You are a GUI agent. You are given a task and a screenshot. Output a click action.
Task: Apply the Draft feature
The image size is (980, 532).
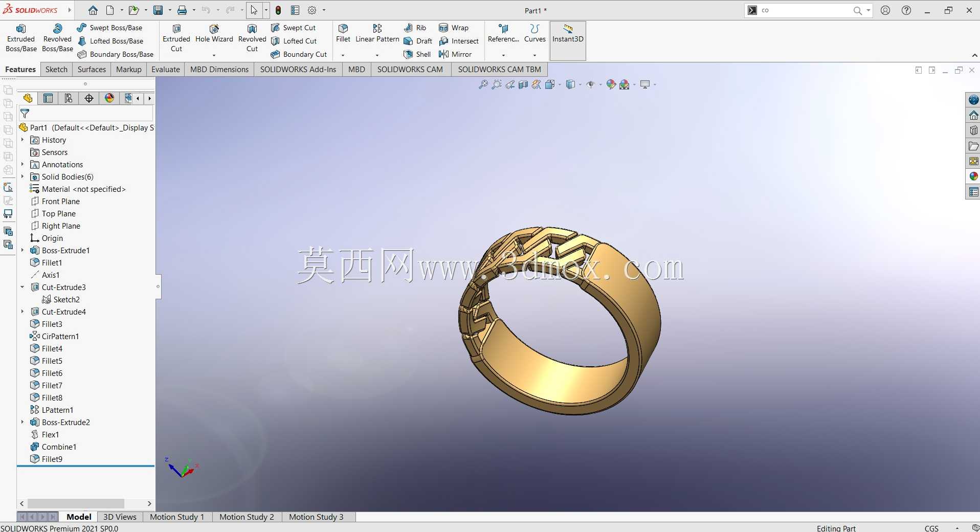tap(418, 41)
